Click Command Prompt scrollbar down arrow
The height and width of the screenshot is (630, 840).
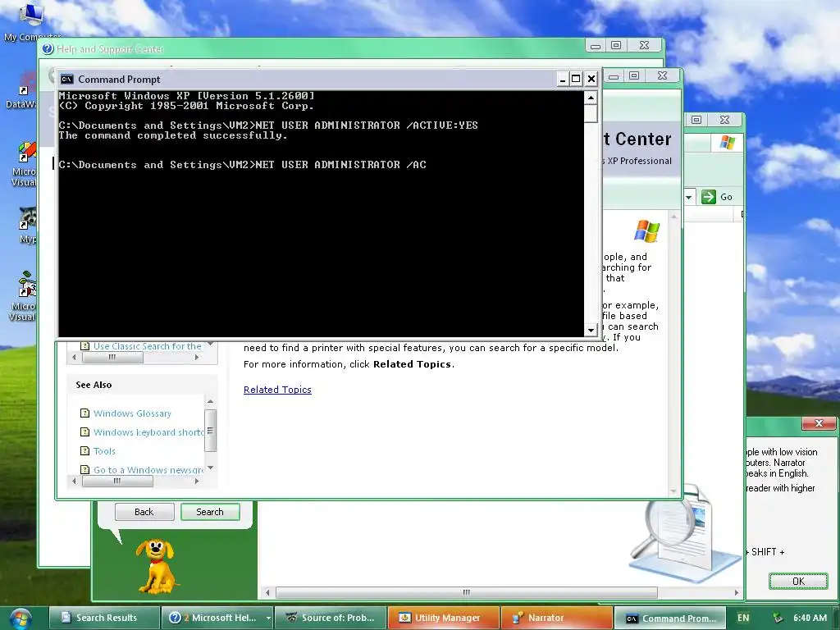pyautogui.click(x=591, y=330)
